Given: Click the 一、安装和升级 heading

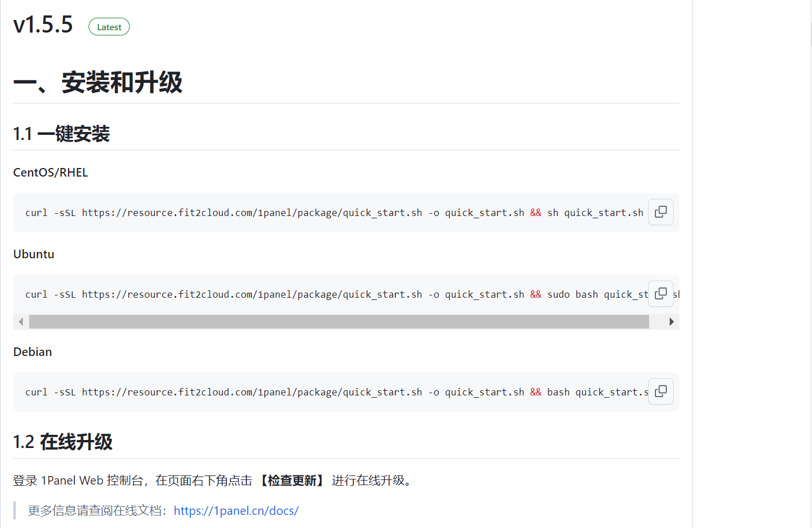Looking at the screenshot, I should tap(98, 82).
